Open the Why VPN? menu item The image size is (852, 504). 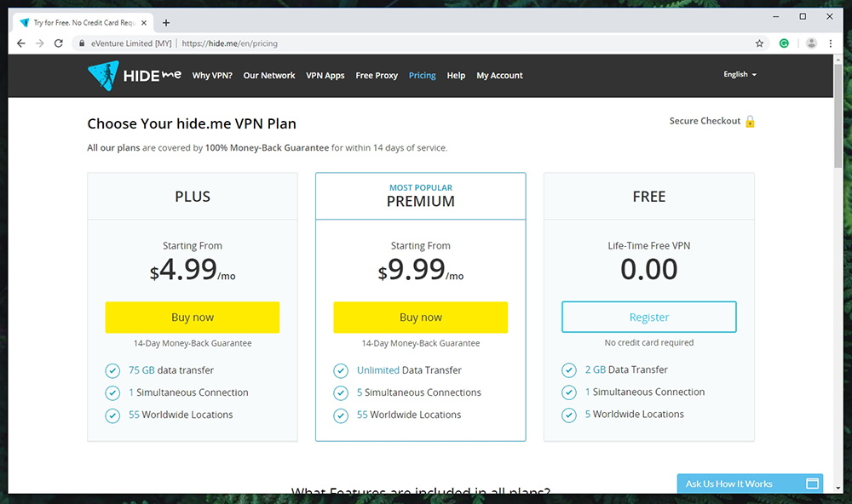coord(212,76)
